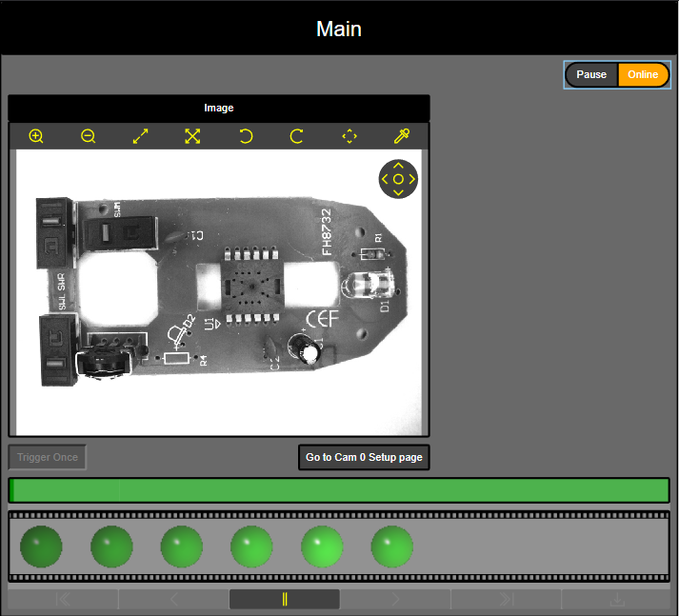Screen dimensions: 679x616
Task: Select the last green result indicator
Action: point(392,546)
